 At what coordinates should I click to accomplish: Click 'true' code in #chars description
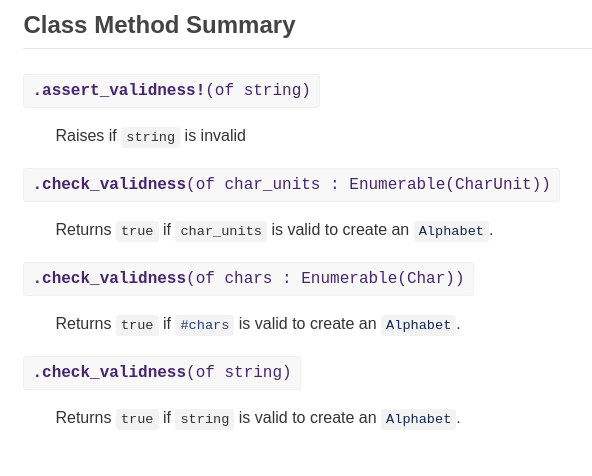coord(137,325)
